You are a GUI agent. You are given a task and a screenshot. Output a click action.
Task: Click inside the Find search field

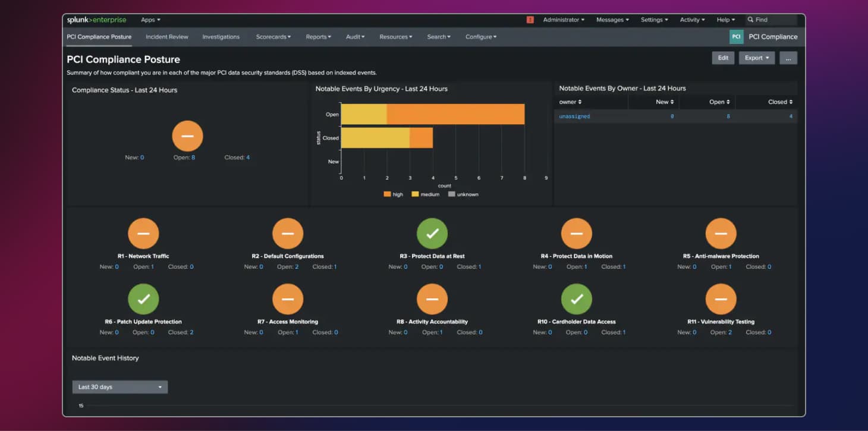tap(770, 19)
